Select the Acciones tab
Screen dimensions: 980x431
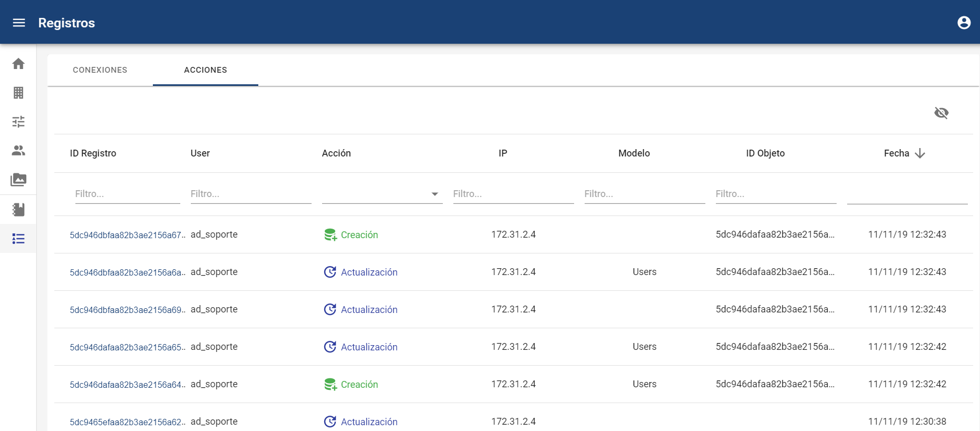pyautogui.click(x=206, y=70)
